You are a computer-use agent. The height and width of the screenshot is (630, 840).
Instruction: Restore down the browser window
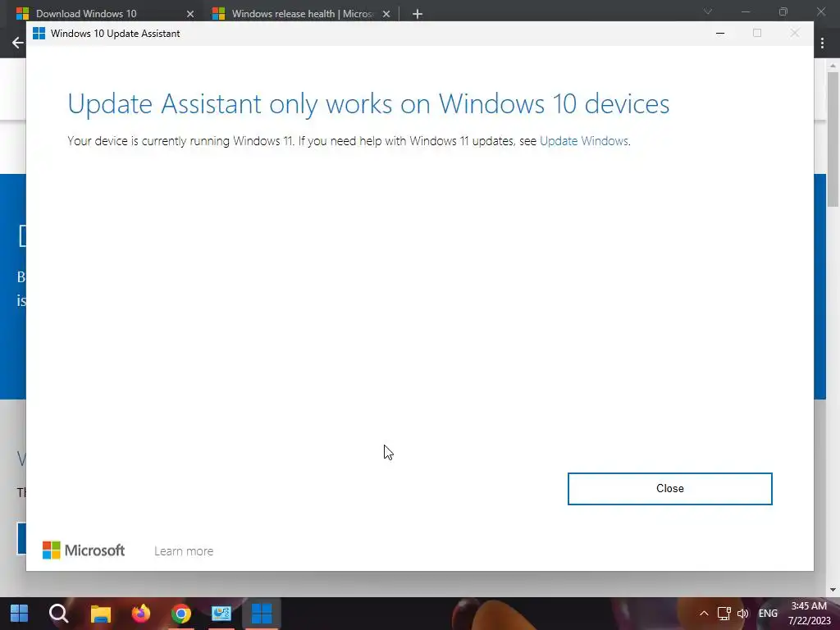coord(783,11)
